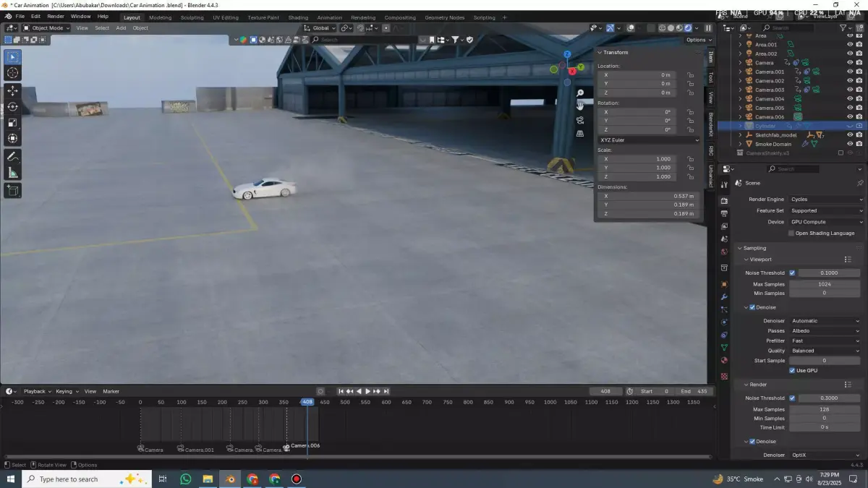Switch to rendered viewport shading
868x488 pixels.
tap(688, 28)
